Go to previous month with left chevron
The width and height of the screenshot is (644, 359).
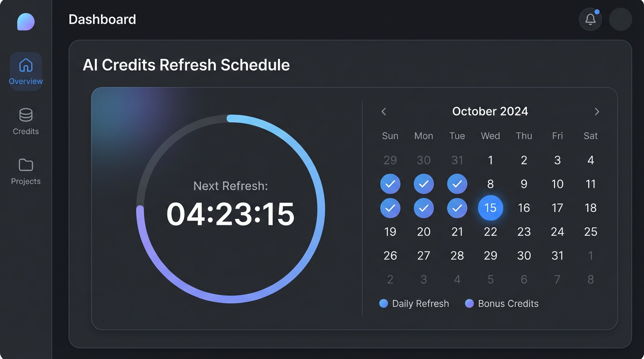(x=384, y=111)
